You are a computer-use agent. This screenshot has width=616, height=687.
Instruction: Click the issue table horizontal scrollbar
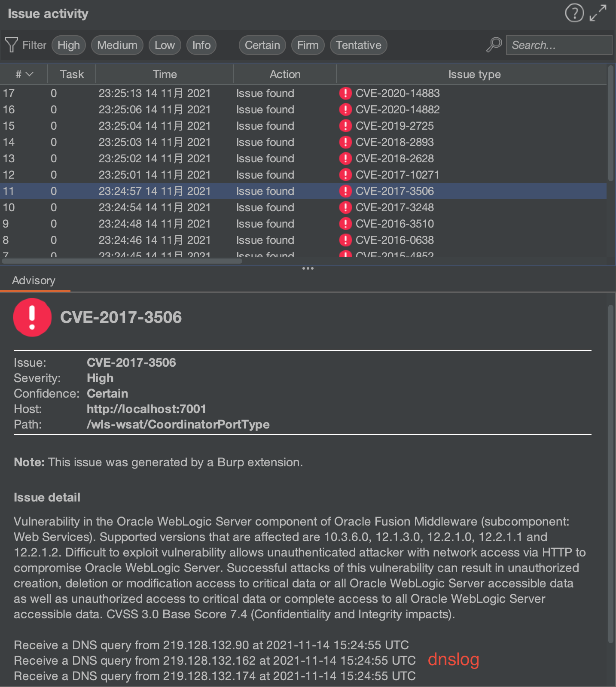(122, 261)
